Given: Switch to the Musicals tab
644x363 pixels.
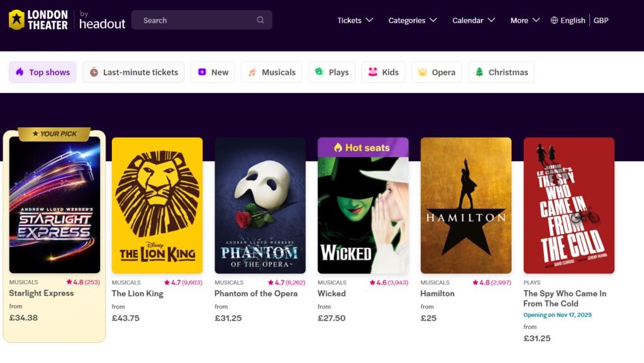Looking at the screenshot, I should click(272, 72).
